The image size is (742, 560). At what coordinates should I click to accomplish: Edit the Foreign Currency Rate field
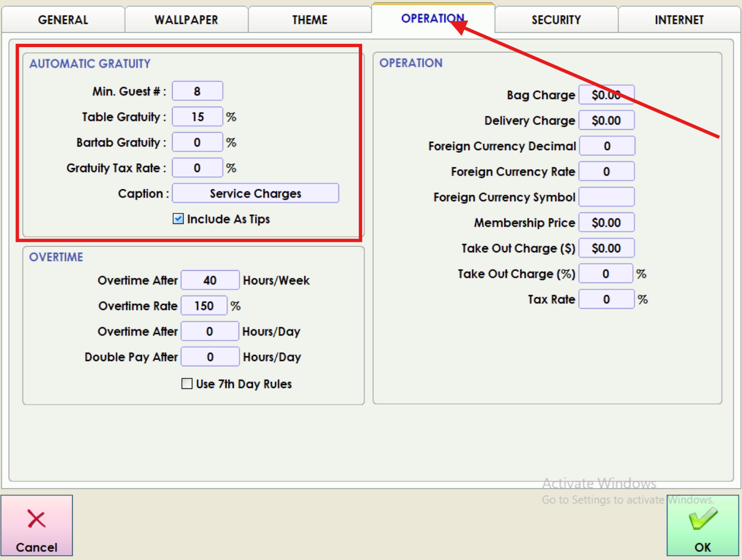606,171
